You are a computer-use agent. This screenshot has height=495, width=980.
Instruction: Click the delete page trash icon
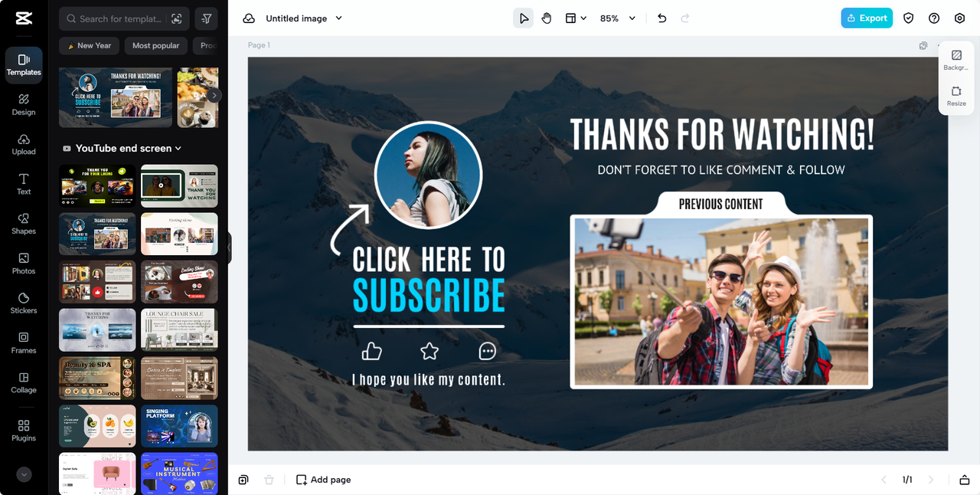[x=269, y=480]
